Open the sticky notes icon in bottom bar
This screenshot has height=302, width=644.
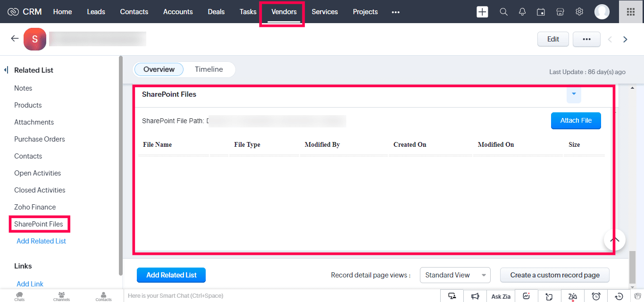point(549,296)
